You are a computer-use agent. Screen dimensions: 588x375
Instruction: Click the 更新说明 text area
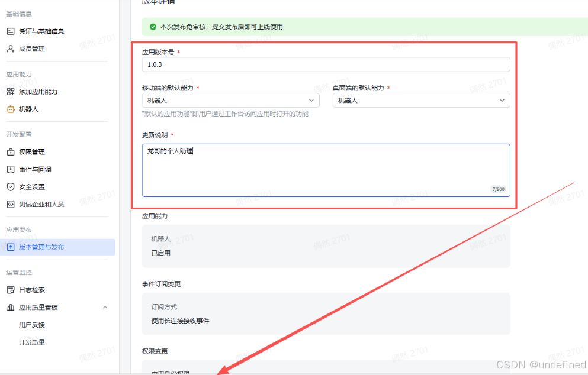coord(326,170)
